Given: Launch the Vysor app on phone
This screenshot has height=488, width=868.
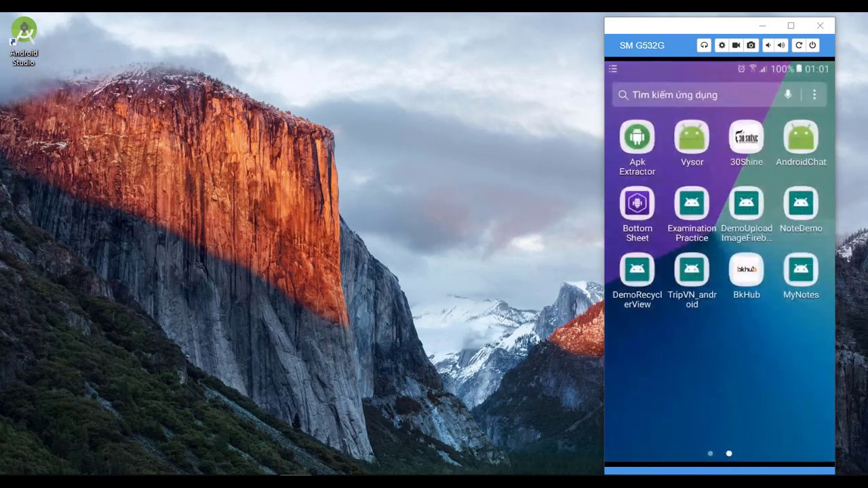Looking at the screenshot, I should tap(692, 143).
